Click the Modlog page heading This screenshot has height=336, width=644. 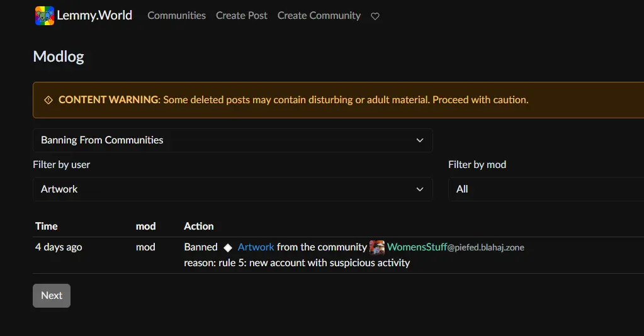click(x=59, y=57)
